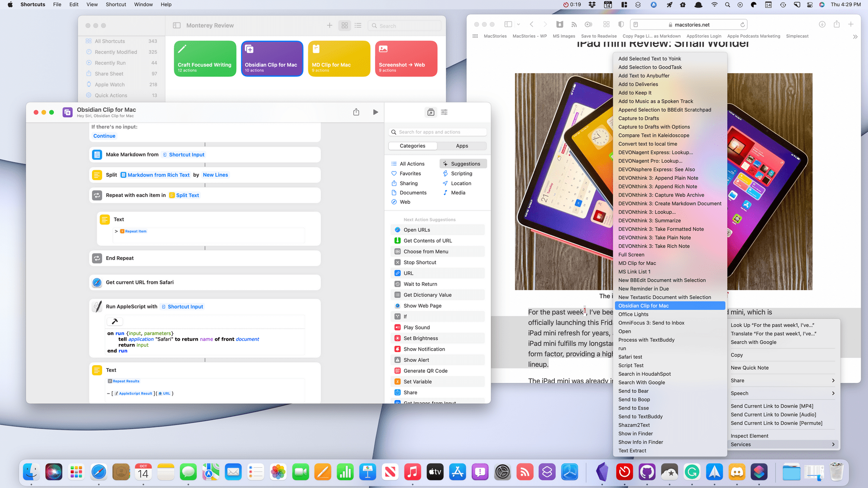Viewport: 868px width, 488px height.
Task: Open the MacStories bookmark in favorites bar
Action: coord(495,36)
